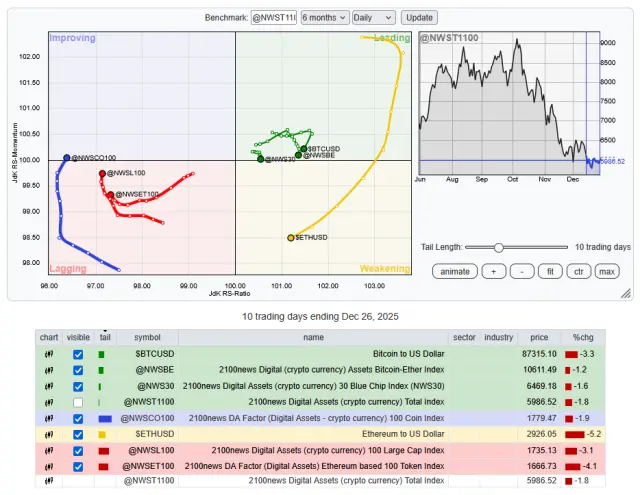Image resolution: width=640 pixels, height=495 pixels.
Task: Open chart icon for @NWSL100 row
Action: (x=49, y=451)
